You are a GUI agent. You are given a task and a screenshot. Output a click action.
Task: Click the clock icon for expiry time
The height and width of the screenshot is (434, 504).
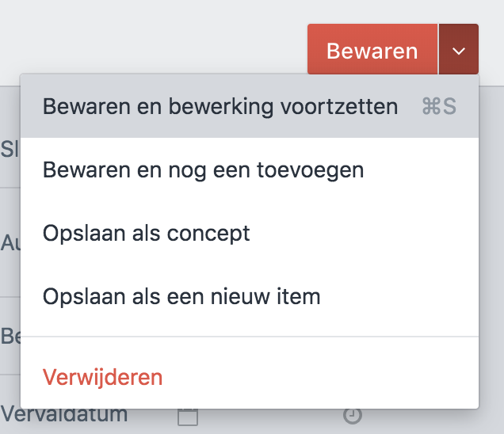pyautogui.click(x=353, y=417)
